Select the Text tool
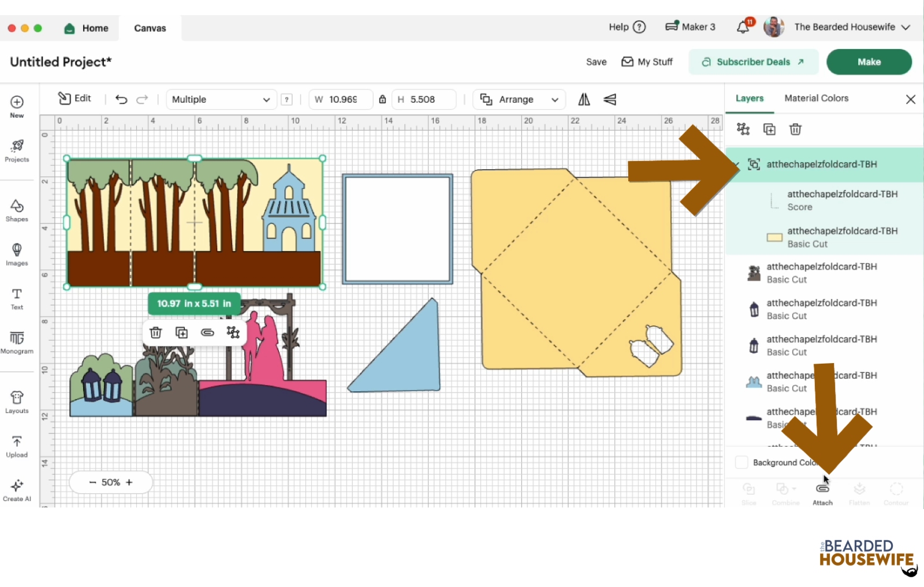Viewport: 924px width, 587px height. [x=17, y=298]
